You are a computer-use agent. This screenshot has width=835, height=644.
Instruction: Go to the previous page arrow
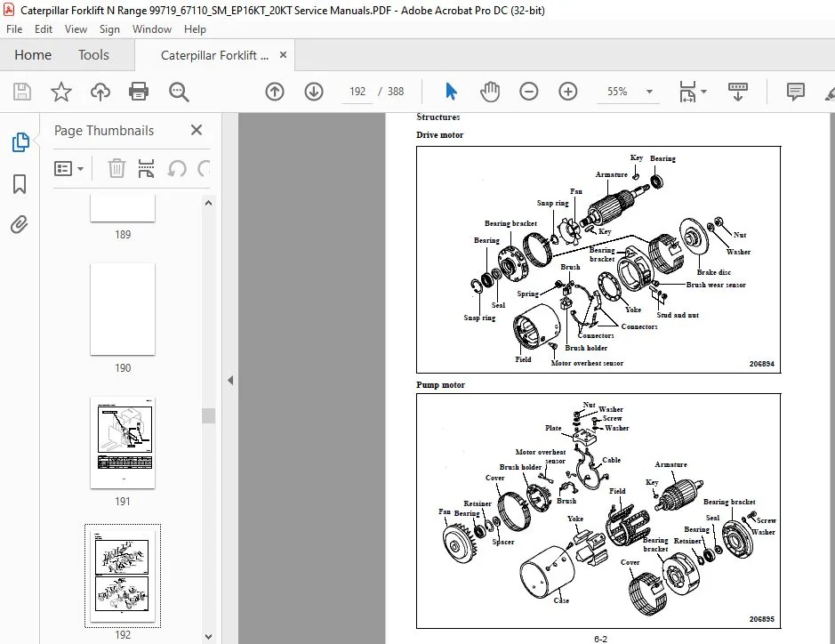(x=275, y=92)
